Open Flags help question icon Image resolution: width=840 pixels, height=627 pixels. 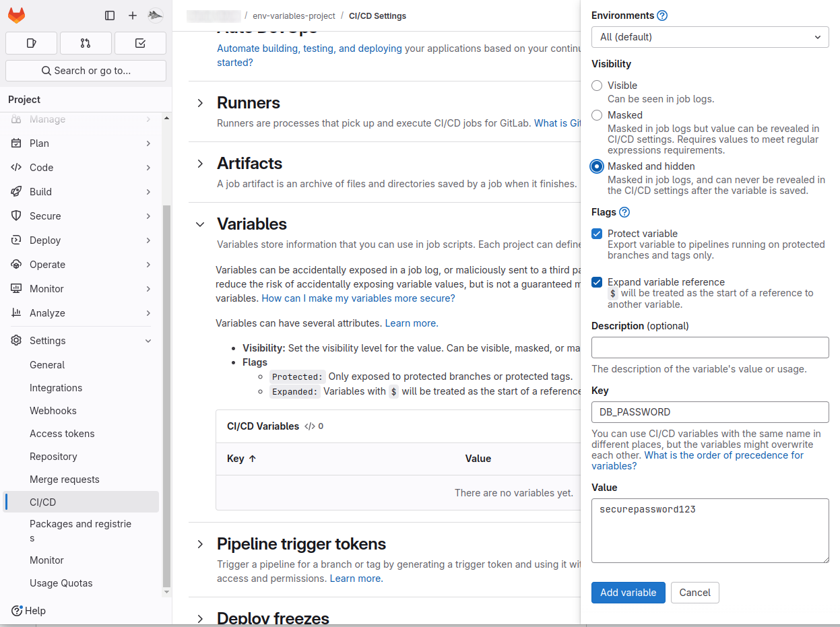tap(624, 212)
